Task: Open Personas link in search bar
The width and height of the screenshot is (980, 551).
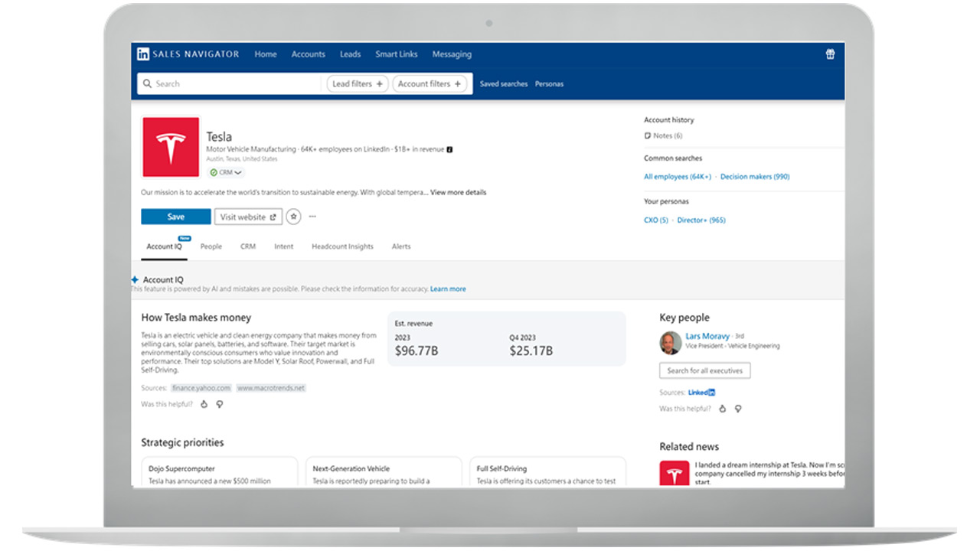Action: click(x=549, y=84)
